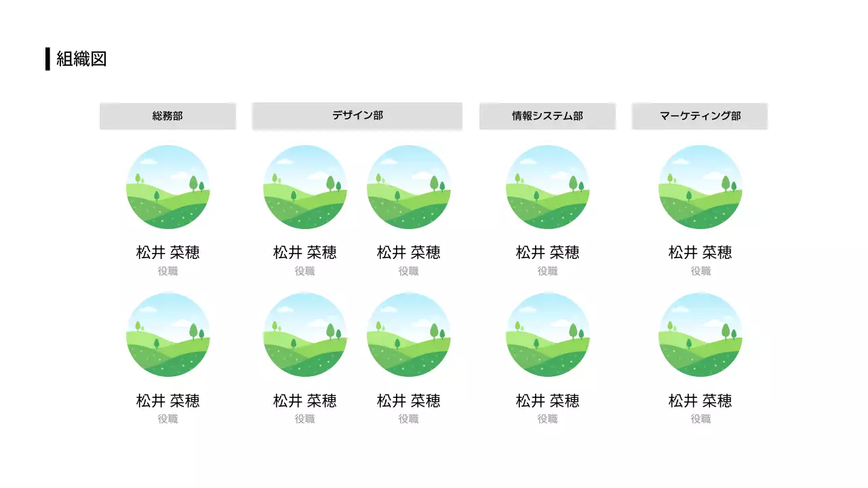
Task: Click the second デザイン部 column avatar
Action: click(408, 188)
